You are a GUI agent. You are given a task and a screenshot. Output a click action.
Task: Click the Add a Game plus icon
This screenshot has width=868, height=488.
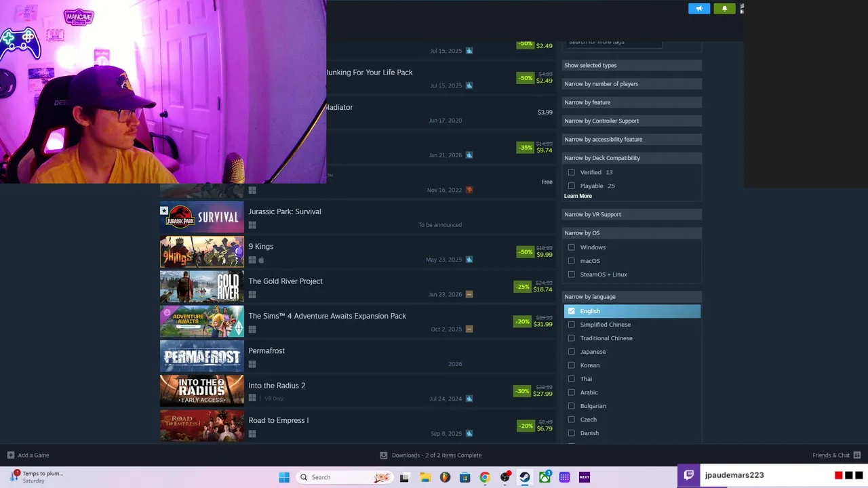[10, 455]
